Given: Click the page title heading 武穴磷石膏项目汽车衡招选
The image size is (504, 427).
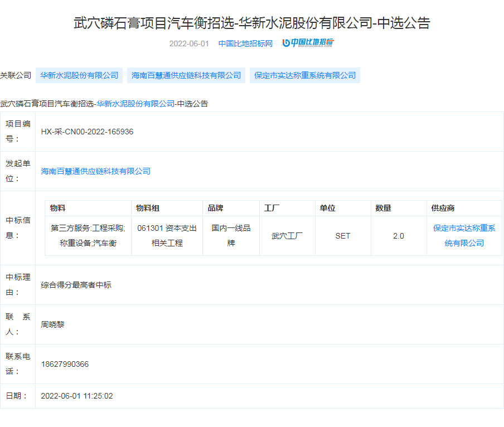Looking at the screenshot, I should tap(252, 23).
